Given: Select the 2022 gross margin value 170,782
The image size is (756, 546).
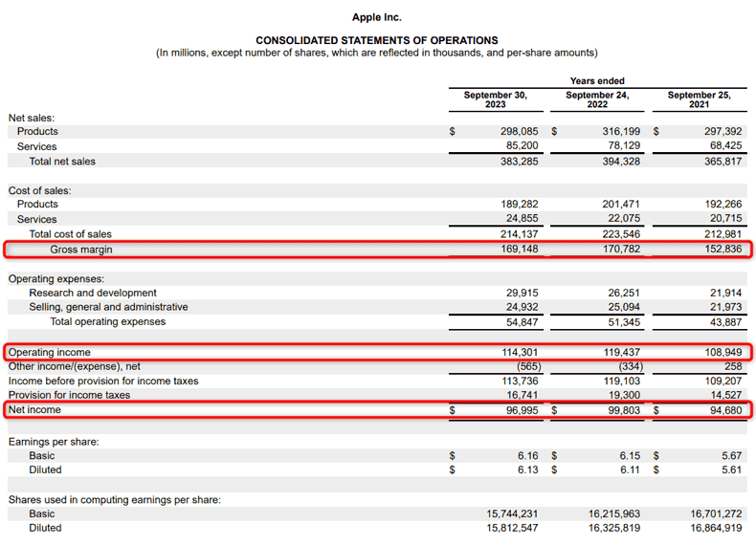Looking at the screenshot, I should (620, 250).
